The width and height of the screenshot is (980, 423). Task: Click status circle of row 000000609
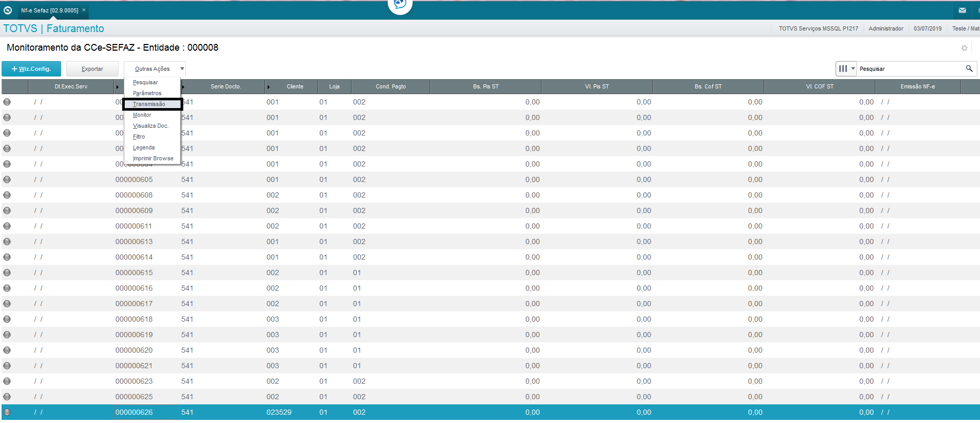pos(7,210)
